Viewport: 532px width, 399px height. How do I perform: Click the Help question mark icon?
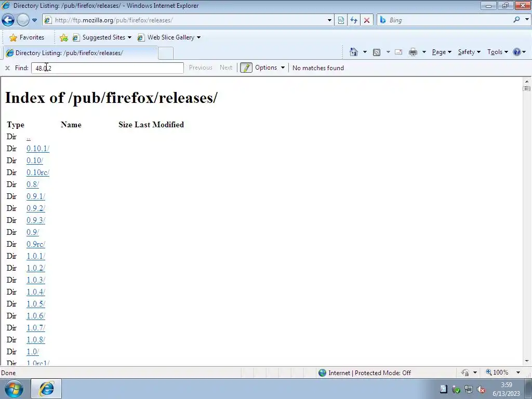[x=517, y=52]
